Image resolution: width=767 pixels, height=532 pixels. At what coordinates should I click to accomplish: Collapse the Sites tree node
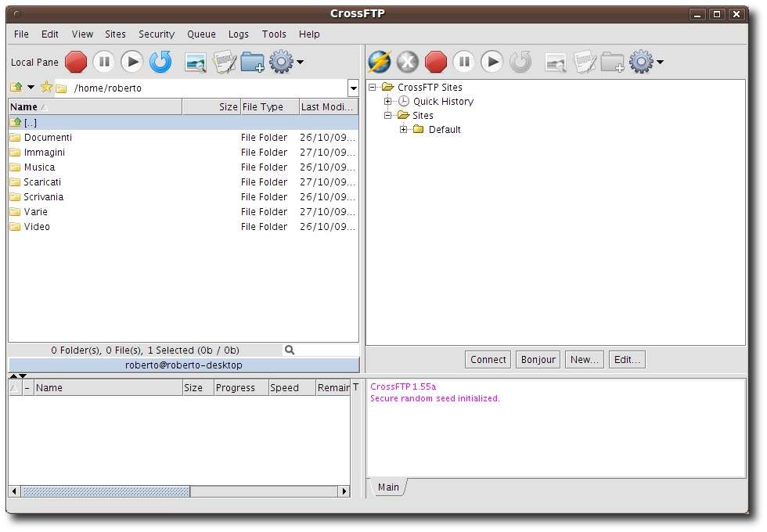click(x=388, y=116)
